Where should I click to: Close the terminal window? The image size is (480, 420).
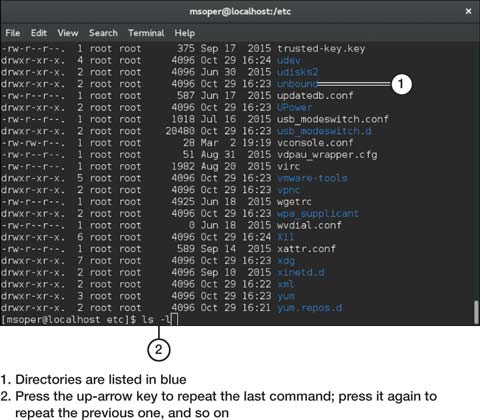[x=468, y=11]
